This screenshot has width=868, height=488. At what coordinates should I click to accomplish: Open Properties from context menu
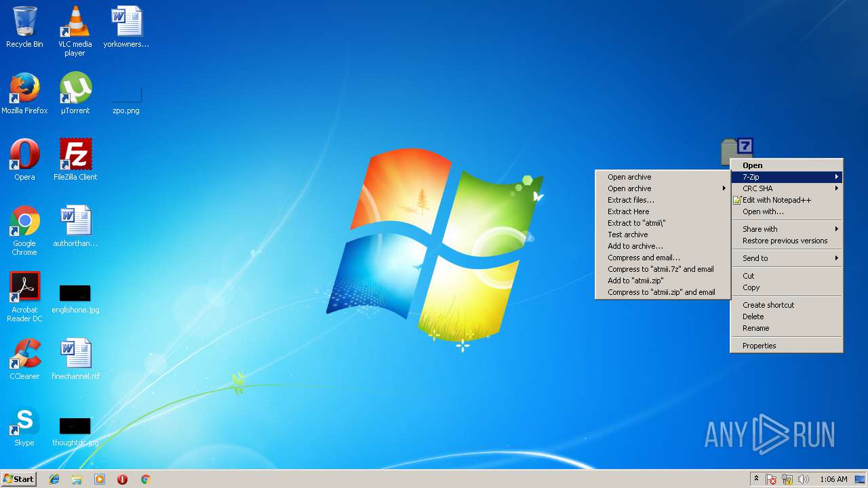tap(787, 346)
